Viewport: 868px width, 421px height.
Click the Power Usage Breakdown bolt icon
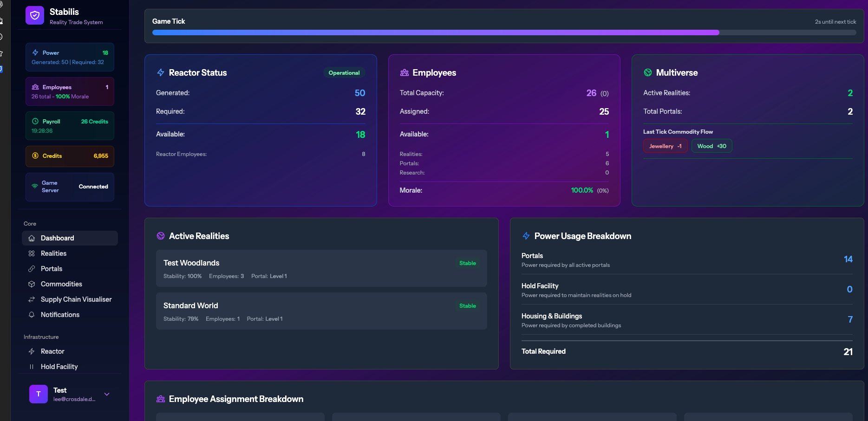[526, 236]
